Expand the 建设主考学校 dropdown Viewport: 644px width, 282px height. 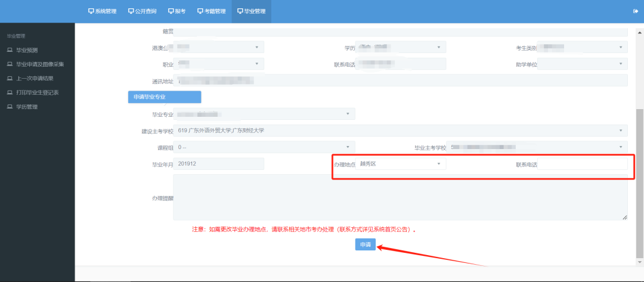[401, 131]
